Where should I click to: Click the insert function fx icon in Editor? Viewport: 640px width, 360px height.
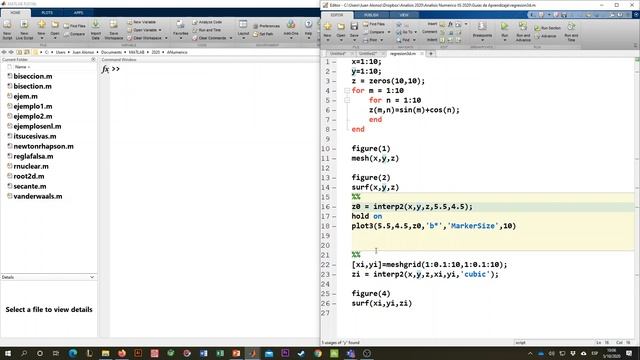click(x=450, y=24)
